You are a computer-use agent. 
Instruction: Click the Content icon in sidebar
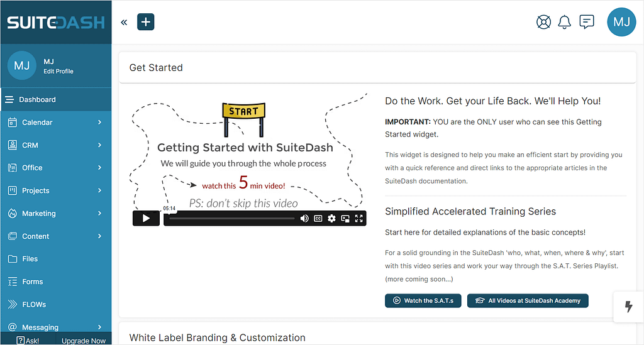pos(13,236)
